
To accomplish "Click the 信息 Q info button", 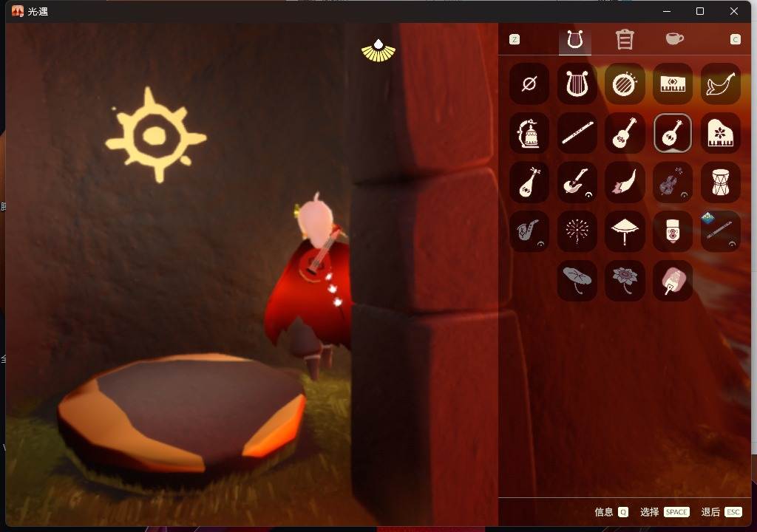I will (x=611, y=512).
